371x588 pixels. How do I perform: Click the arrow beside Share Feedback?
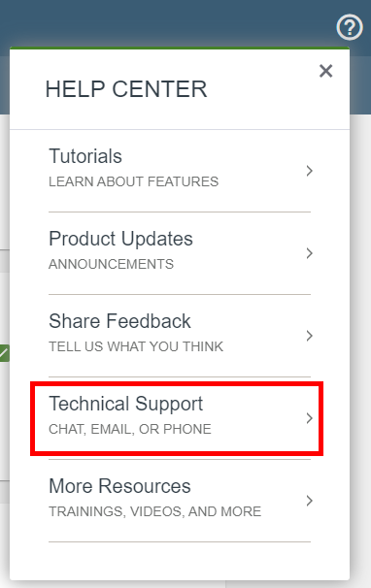[x=309, y=336]
